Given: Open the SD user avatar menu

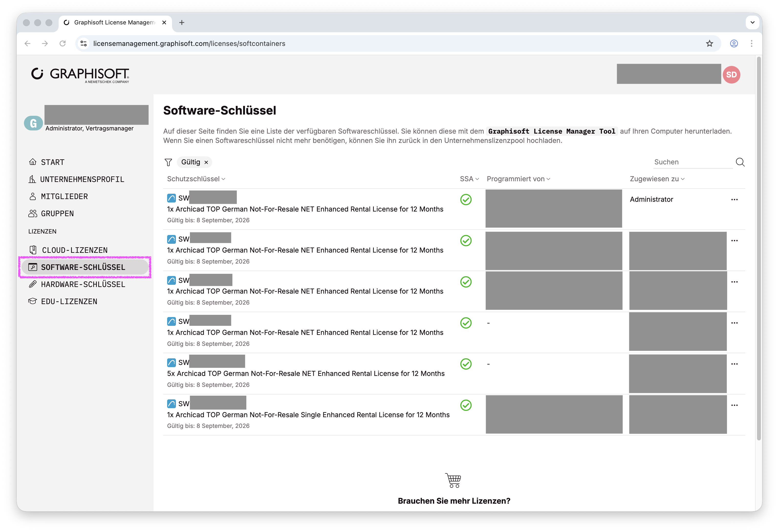Looking at the screenshot, I should 731,74.
